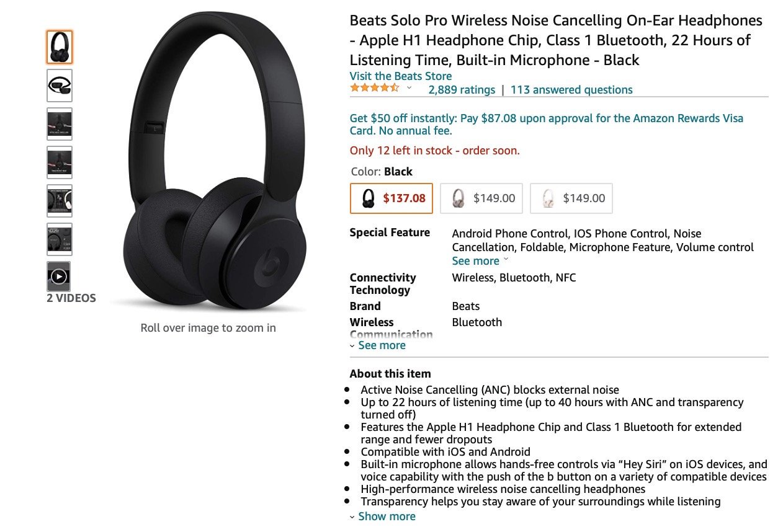Play the product video thumbnail
The width and height of the screenshot is (783, 532).
click(x=59, y=277)
